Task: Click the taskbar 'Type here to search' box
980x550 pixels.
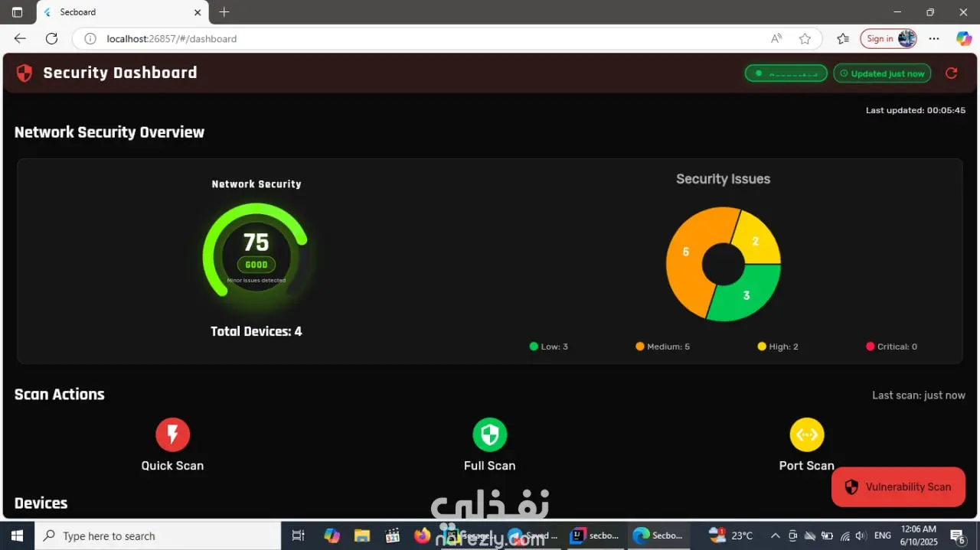Action: [158, 535]
